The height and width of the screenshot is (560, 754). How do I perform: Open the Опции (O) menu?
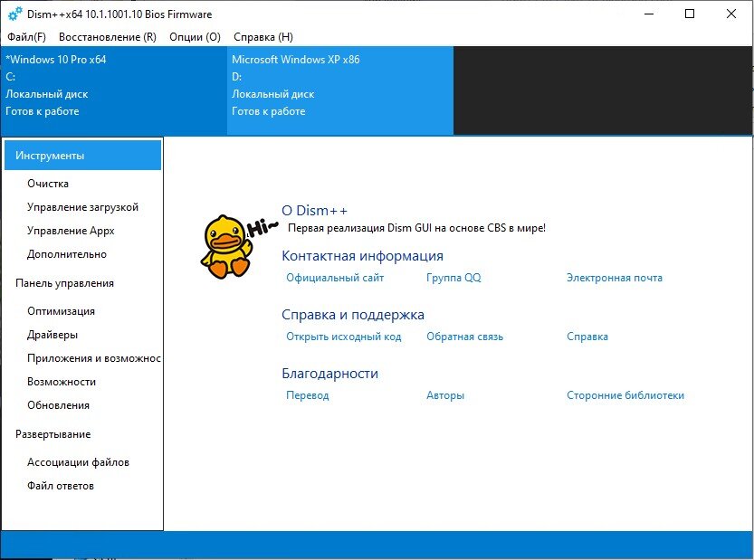[x=195, y=37]
